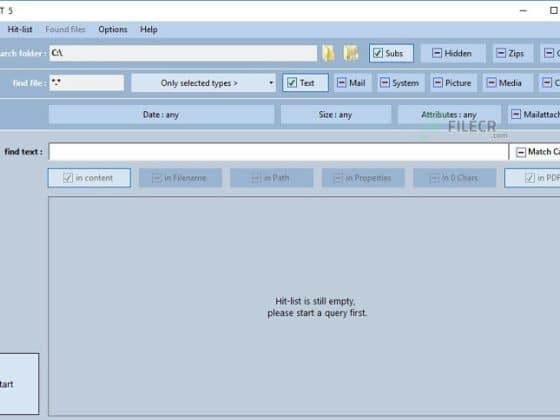The image size is (560, 420).
Task: Minimize the application window
Action: click(523, 11)
